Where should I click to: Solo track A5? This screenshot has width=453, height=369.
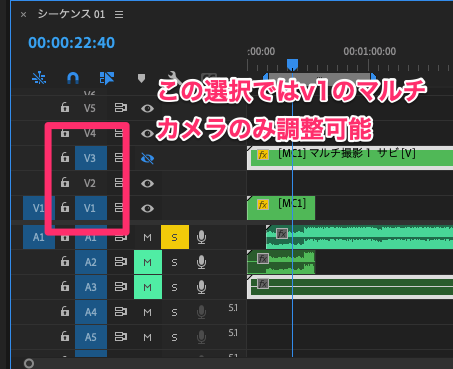[174, 337]
